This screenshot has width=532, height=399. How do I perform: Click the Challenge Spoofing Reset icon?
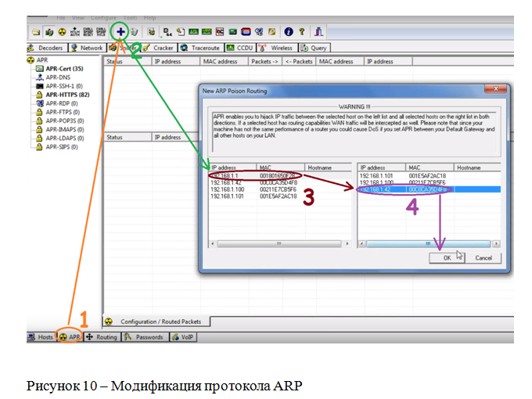pos(88,32)
